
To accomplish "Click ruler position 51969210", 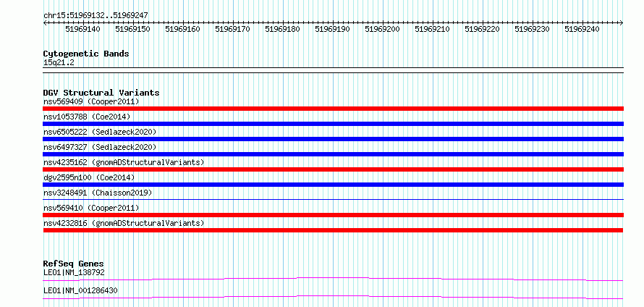I will click(432, 29).
